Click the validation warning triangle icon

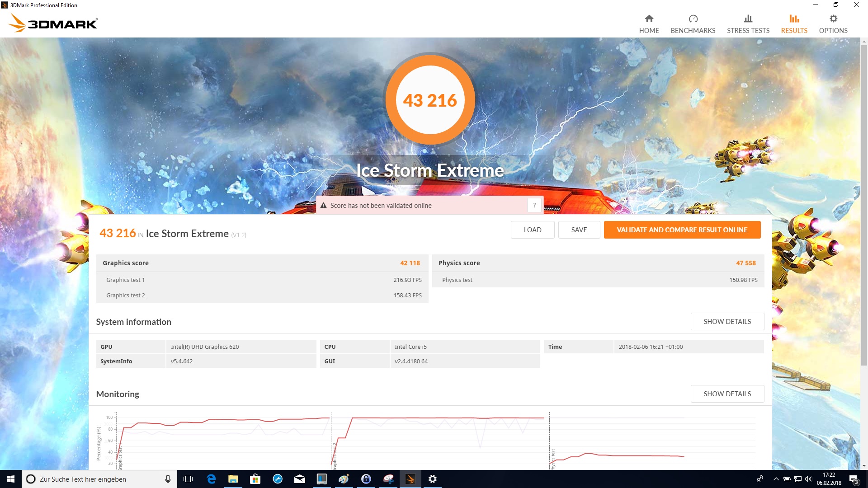coord(323,206)
